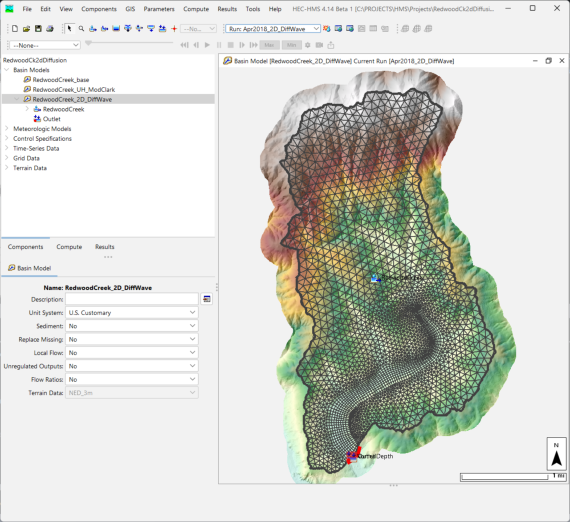This screenshot has width=570, height=522.
Task: Collapse the RedwoodCreek_2D_DiffWave tree node
Action: [x=17, y=99]
